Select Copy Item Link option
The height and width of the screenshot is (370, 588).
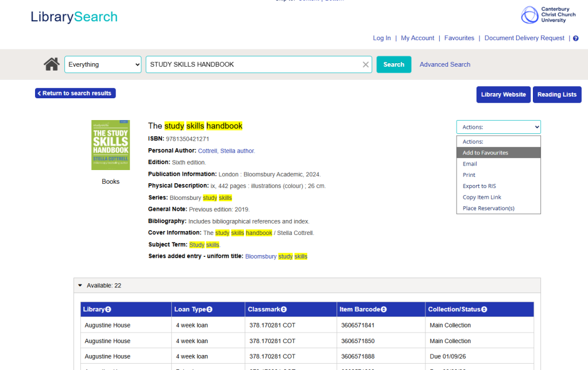coord(498,197)
